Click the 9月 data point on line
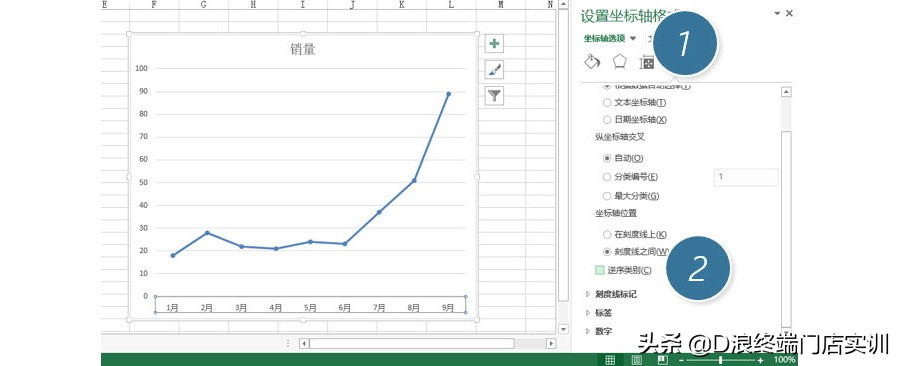Image resolution: width=900 pixels, height=366 pixels. [448, 94]
